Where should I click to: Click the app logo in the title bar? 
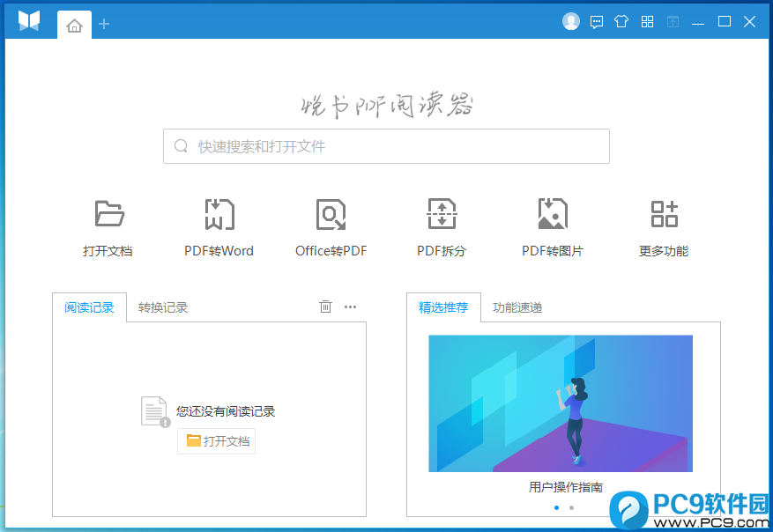click(29, 20)
